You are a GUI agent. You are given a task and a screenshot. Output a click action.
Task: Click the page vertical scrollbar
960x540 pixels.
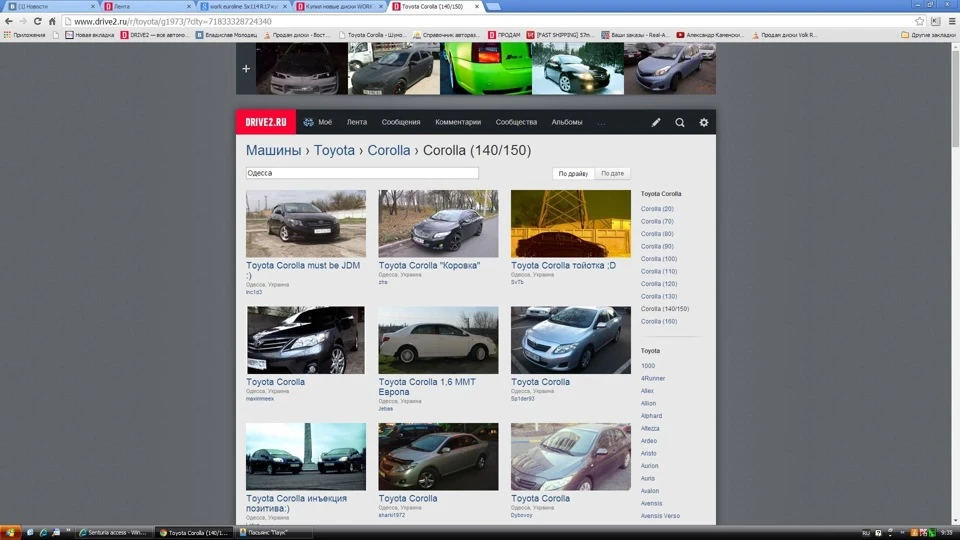point(955,282)
